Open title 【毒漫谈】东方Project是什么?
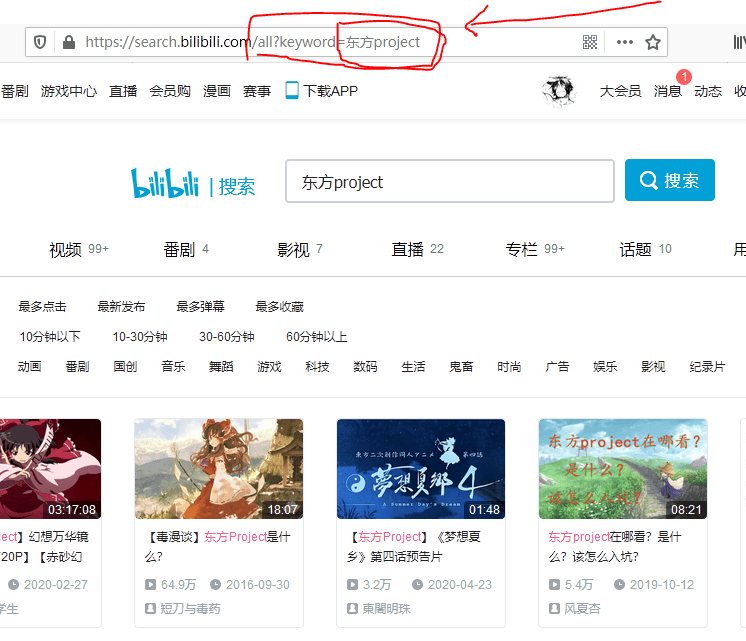The height and width of the screenshot is (641, 746). click(x=217, y=546)
